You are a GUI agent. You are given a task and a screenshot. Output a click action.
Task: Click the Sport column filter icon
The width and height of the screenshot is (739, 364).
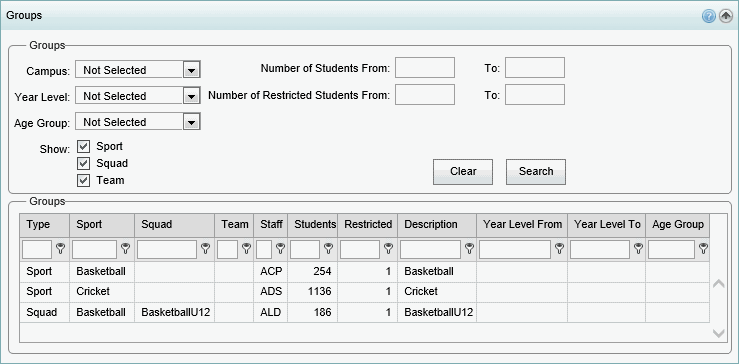[125, 249]
